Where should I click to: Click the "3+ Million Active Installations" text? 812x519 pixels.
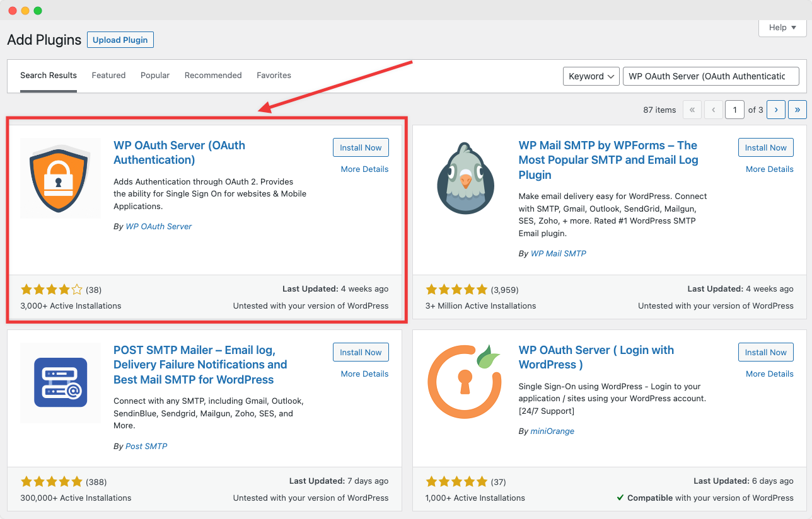pyautogui.click(x=481, y=305)
